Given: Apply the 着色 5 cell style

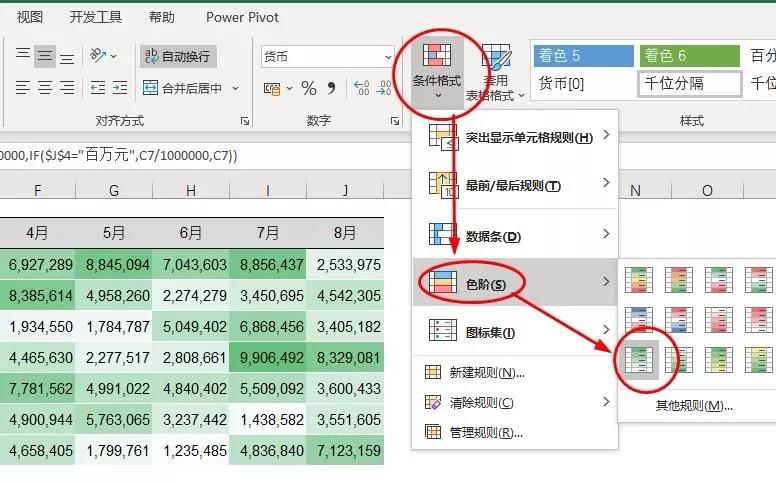Looking at the screenshot, I should pos(584,55).
